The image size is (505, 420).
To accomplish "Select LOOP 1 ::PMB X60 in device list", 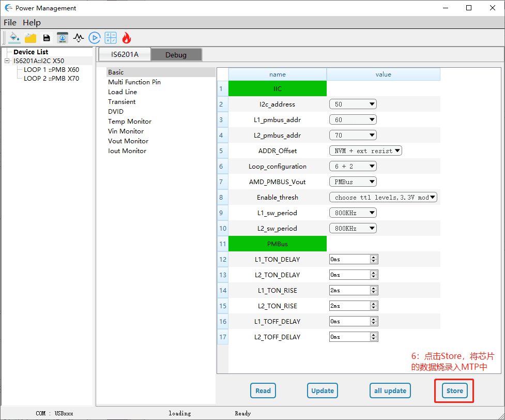I will (x=51, y=70).
